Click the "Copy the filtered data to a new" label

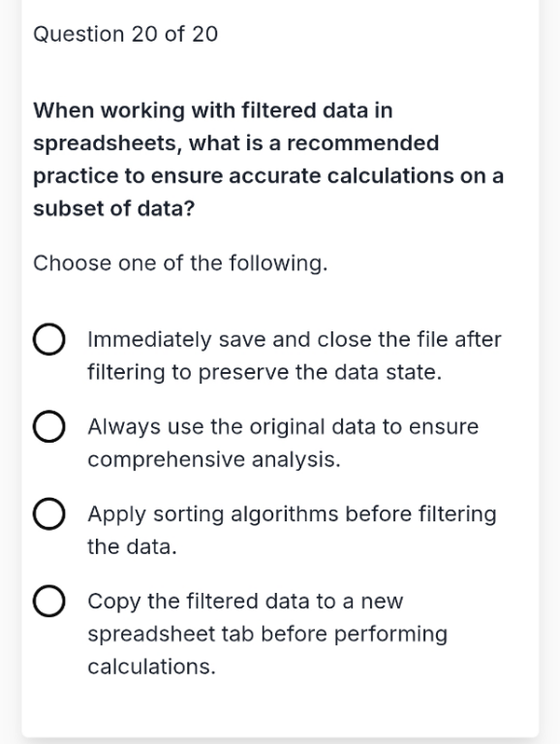pyautogui.click(x=245, y=602)
